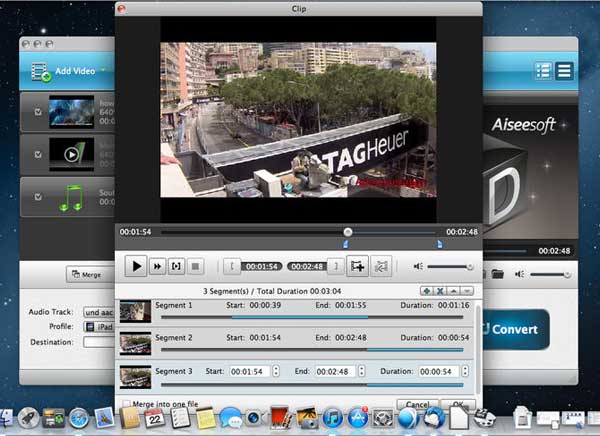Image resolution: width=600 pixels, height=436 pixels.
Task: Open the Profile iPad dropdown
Action: click(x=99, y=327)
